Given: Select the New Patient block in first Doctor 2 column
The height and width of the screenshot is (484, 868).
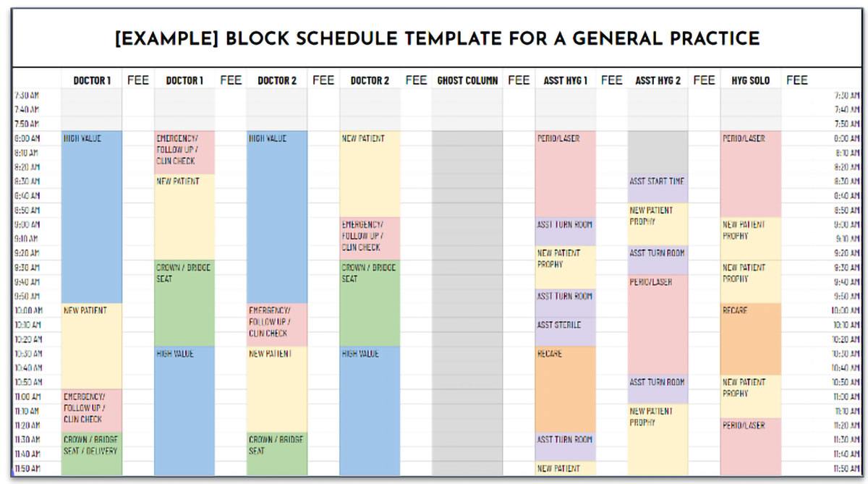Looking at the screenshot, I should pos(277,389).
